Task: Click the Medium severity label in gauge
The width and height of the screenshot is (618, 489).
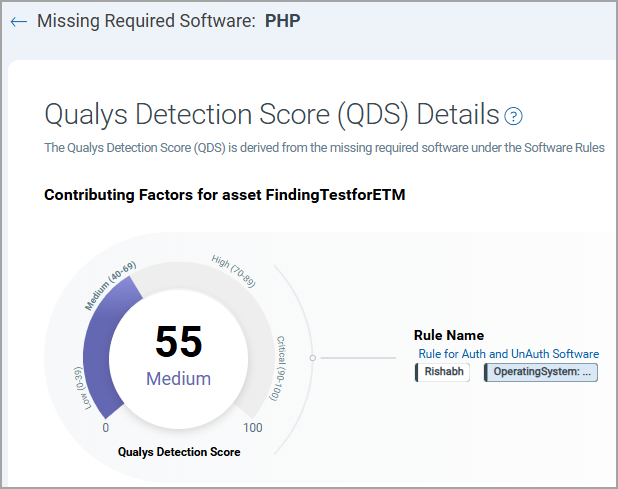Action: point(179,379)
